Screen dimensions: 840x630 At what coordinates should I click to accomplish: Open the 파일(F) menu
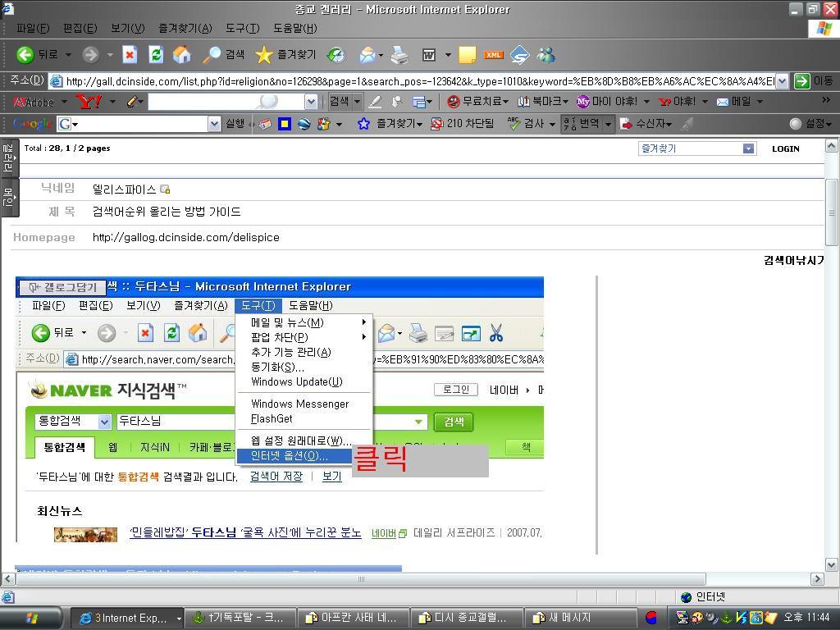pos(33,29)
